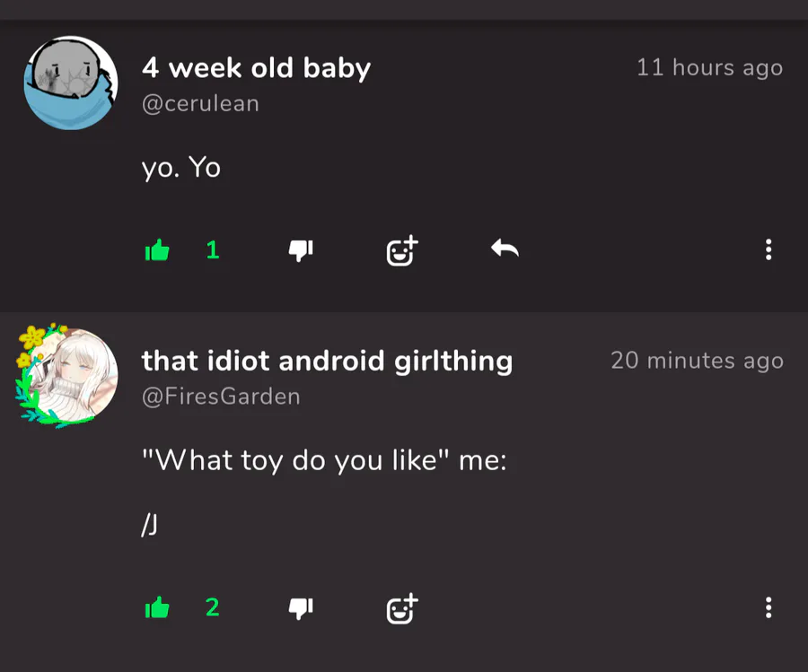Viewport: 808px width, 672px height.
Task: Like the "yo. Yo" comment by cerulean
Action: (157, 250)
